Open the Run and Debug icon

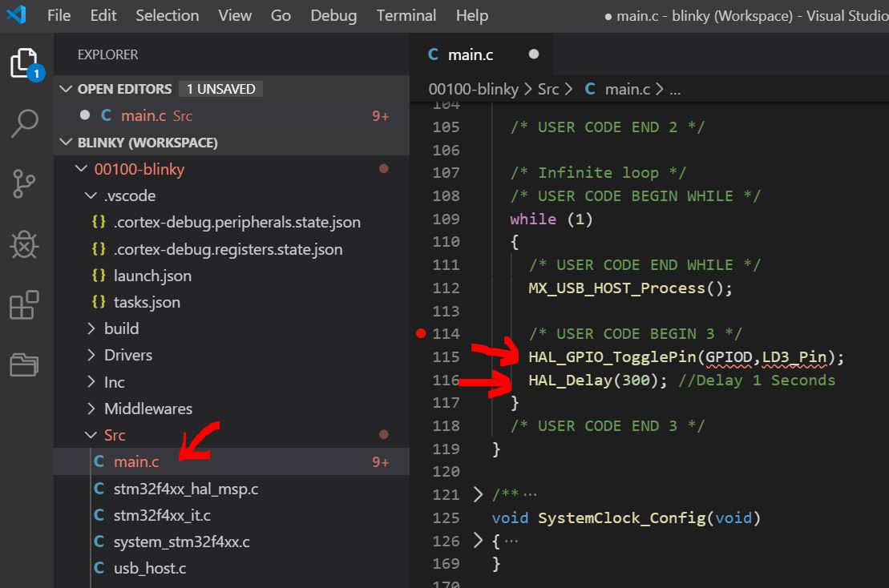(24, 244)
